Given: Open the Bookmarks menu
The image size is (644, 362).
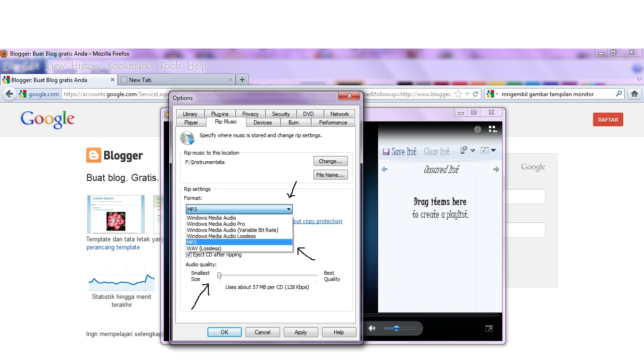Looking at the screenshot, I should tap(130, 66).
